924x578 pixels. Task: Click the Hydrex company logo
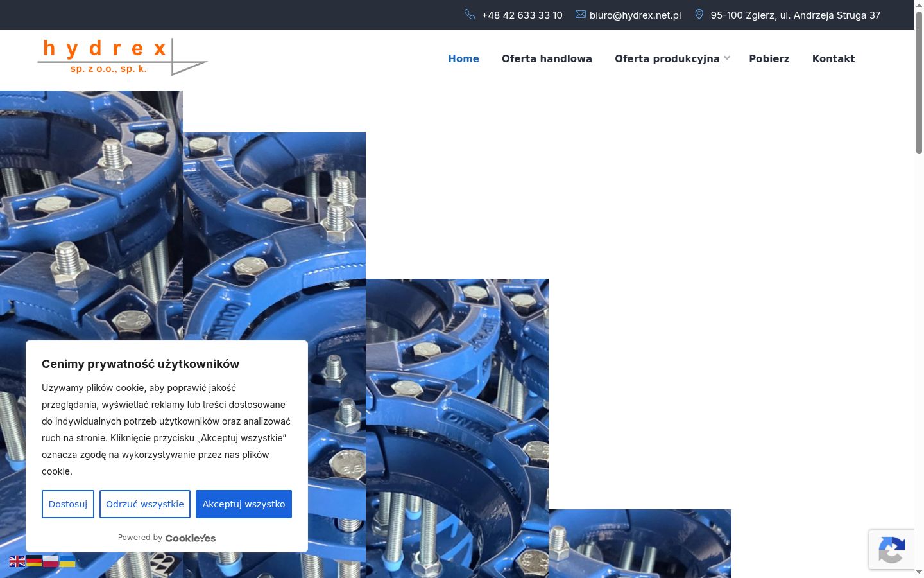(x=122, y=57)
